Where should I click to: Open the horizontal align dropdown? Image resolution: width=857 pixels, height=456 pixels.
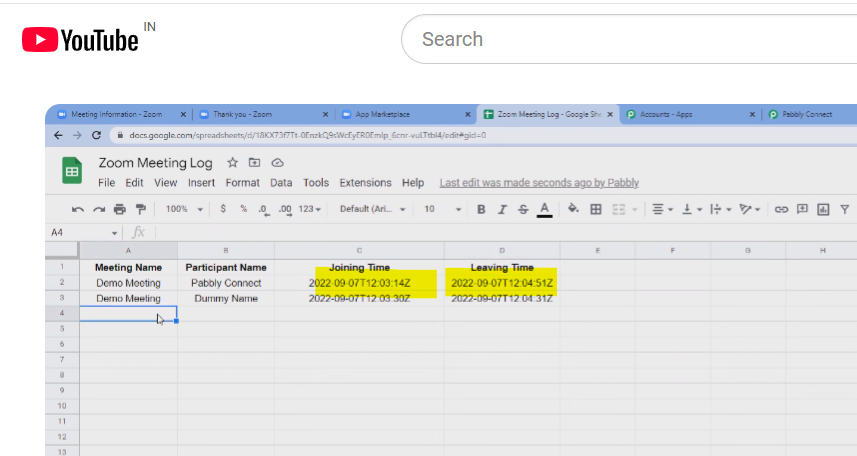tap(662, 209)
